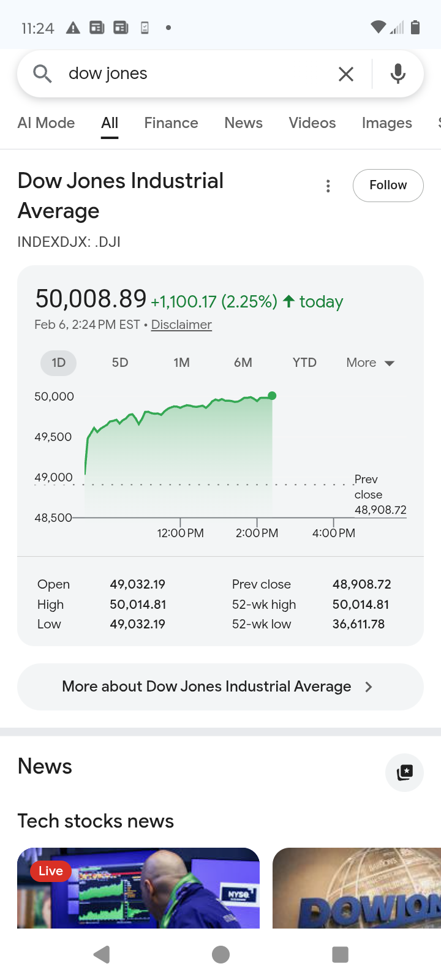The width and height of the screenshot is (441, 980).
Task: Switch chart range to YTD
Action: (304, 363)
